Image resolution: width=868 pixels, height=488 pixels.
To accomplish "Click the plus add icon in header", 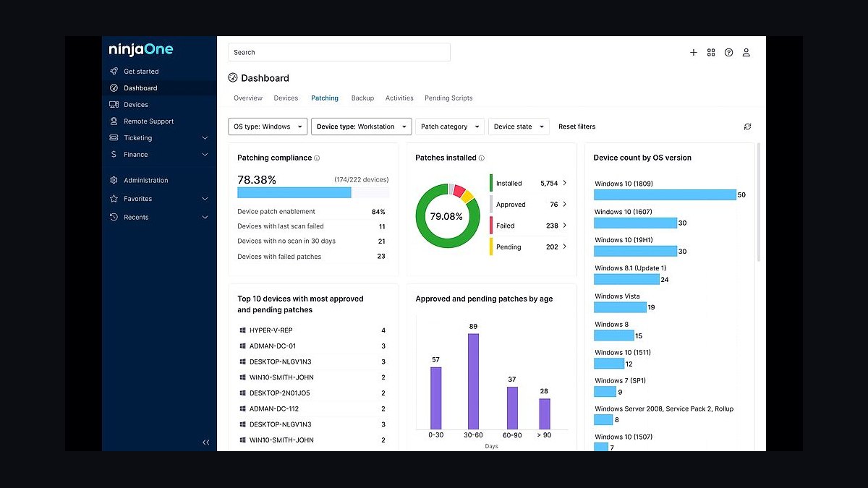I will click(x=694, y=53).
